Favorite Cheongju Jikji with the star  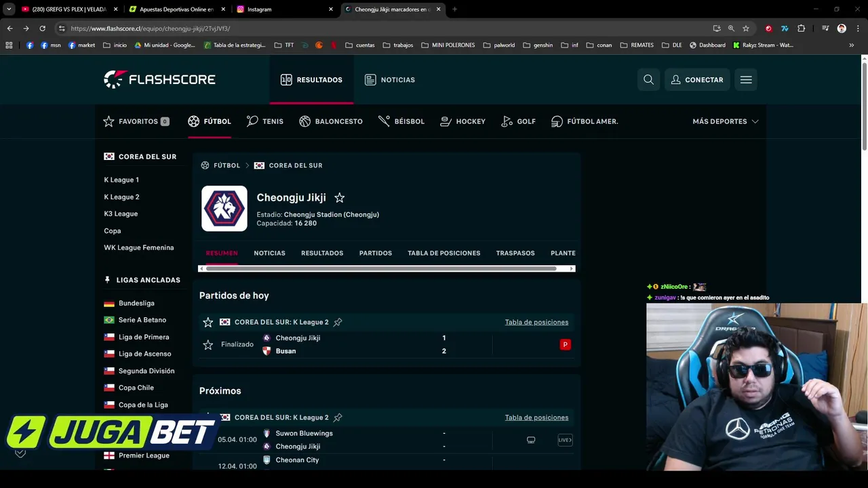pyautogui.click(x=340, y=198)
